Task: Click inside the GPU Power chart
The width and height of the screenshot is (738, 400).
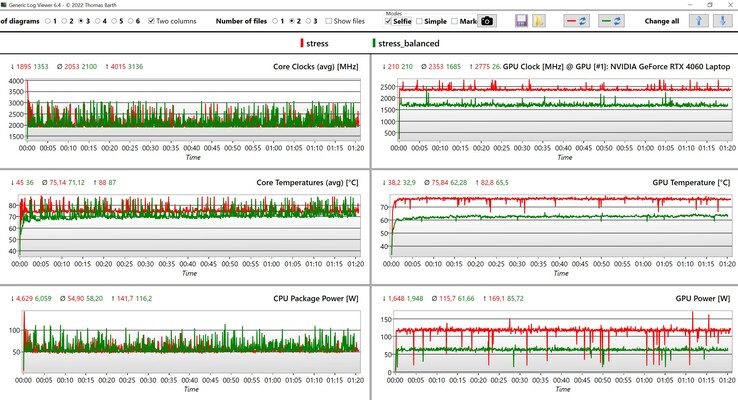Action: click(x=564, y=341)
